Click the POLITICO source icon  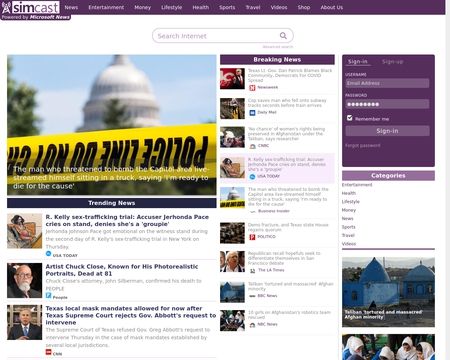(x=252, y=237)
